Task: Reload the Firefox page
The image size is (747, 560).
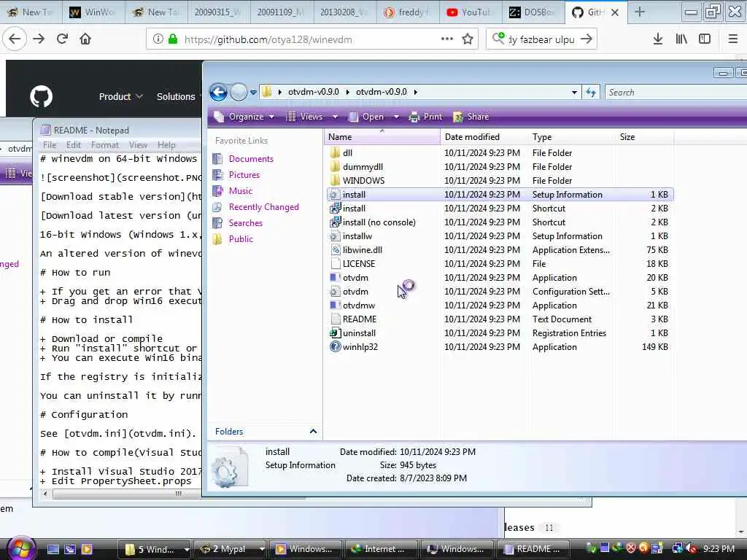Action: tap(62, 39)
